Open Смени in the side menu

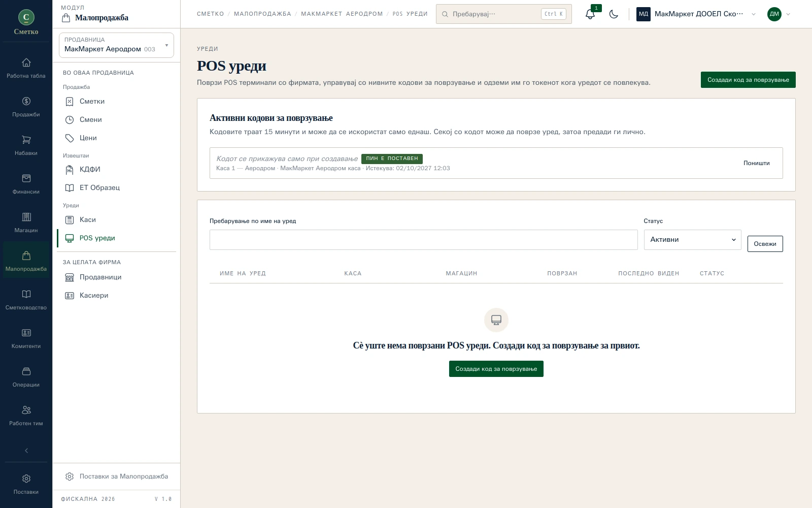[117, 120]
